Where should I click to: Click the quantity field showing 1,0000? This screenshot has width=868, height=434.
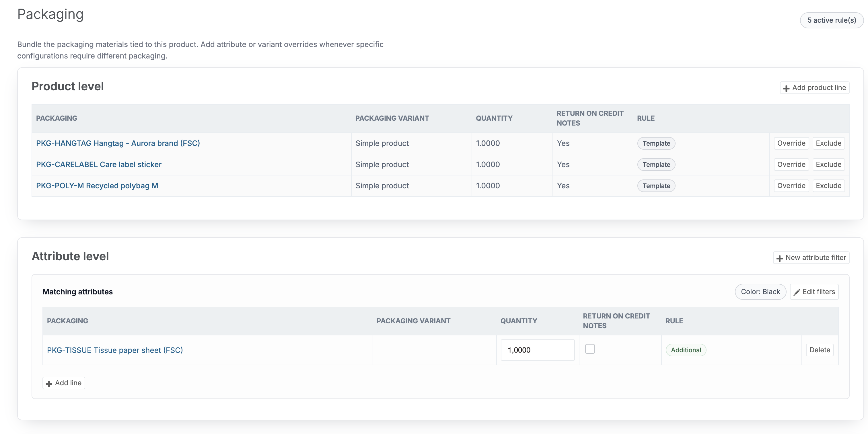538,350
